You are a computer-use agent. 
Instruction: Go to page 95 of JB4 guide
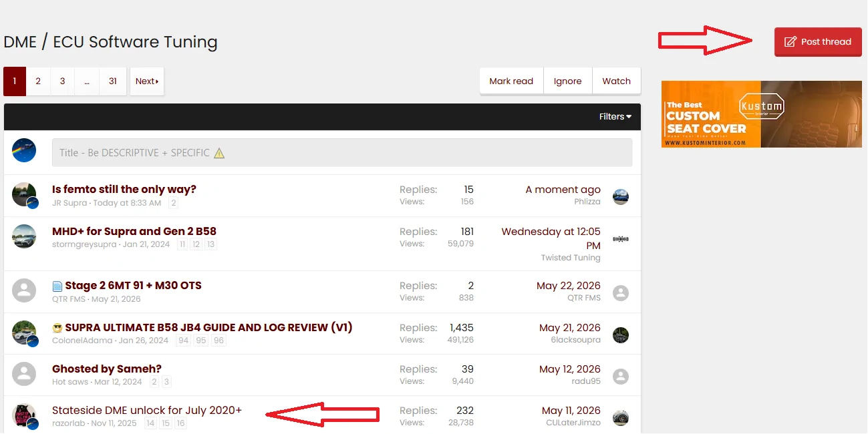[201, 341]
